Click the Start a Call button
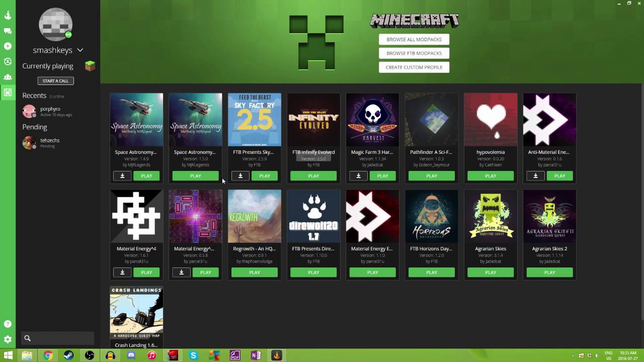Viewport: 644px width, 362px height. point(55,81)
